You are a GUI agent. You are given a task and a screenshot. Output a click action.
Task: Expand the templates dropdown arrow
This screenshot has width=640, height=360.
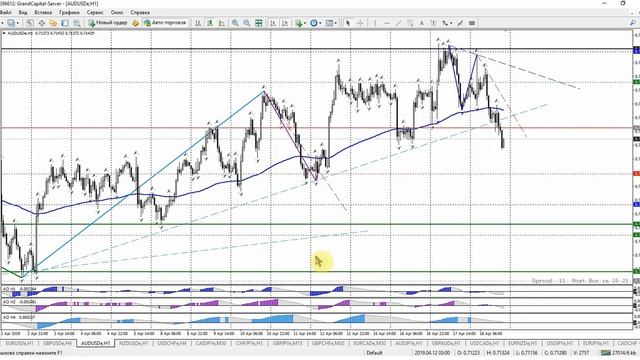336,23
